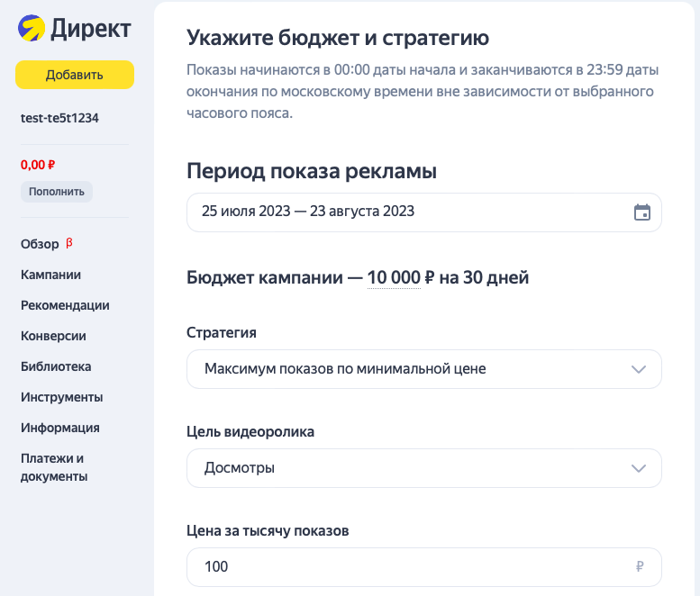This screenshot has height=596, width=700.
Task: Edit the 10 000 budget amount link
Action: tap(394, 277)
